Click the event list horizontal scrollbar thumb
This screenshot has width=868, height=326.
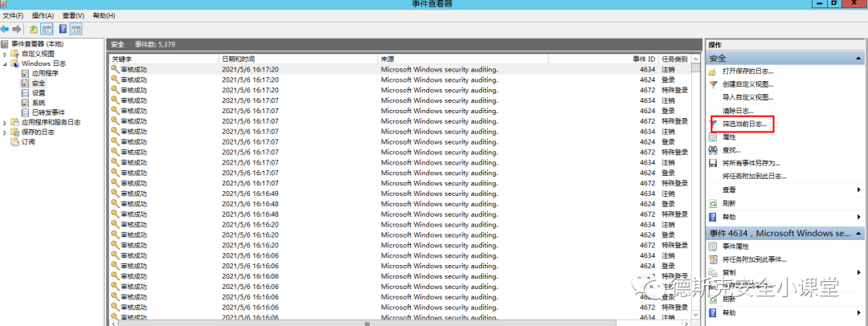(x=366, y=323)
